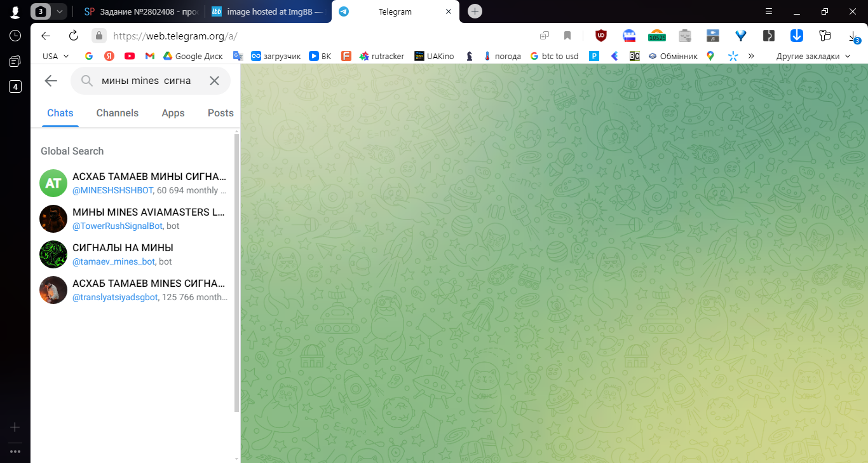
Task: Open the chess knight bookmark icon
Action: tap(469, 56)
